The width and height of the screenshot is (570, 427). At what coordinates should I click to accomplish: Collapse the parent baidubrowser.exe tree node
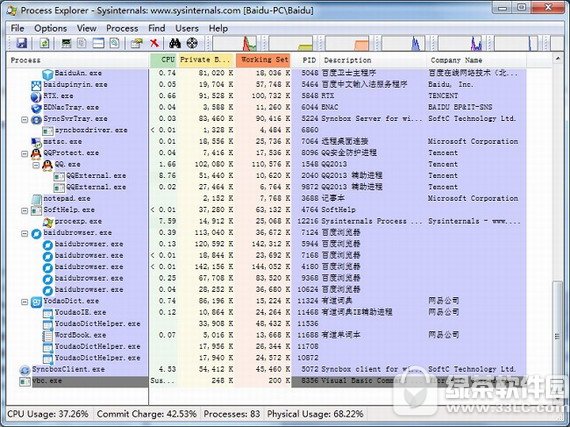24,233
